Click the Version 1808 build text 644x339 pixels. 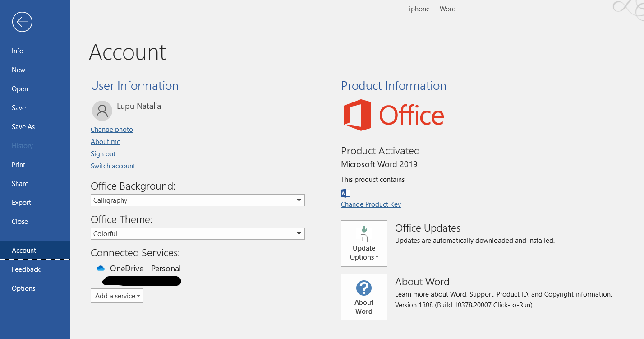464,305
